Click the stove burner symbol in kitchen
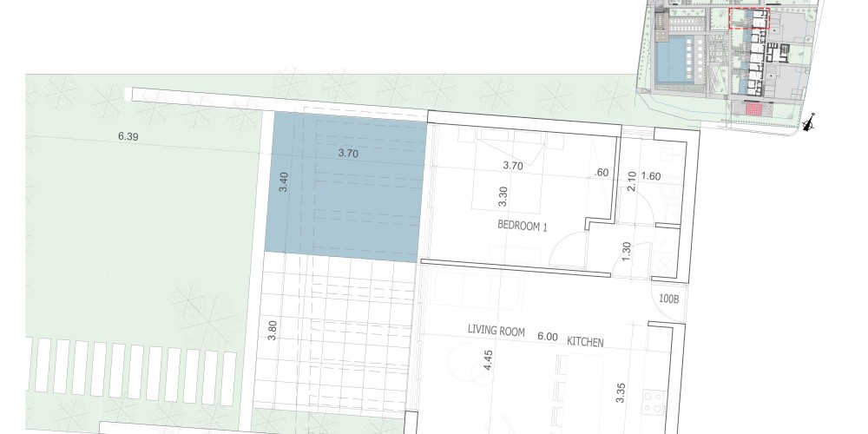The image size is (868, 434). click(x=654, y=400)
